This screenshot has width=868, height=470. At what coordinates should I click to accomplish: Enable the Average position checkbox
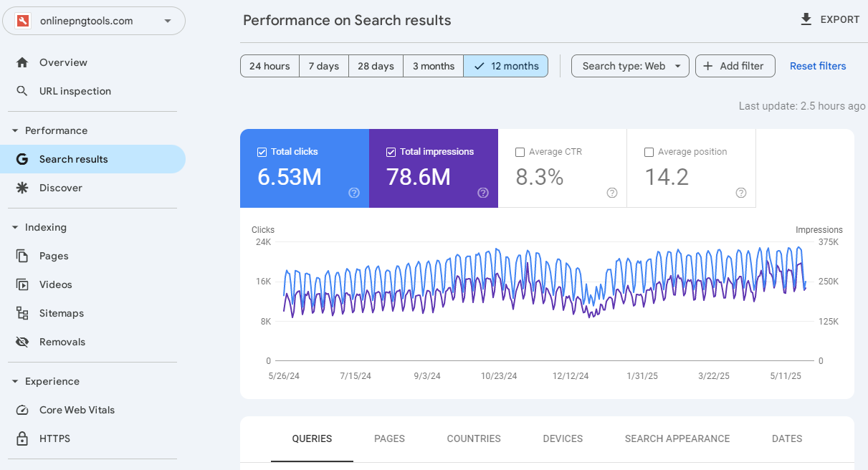(x=649, y=152)
